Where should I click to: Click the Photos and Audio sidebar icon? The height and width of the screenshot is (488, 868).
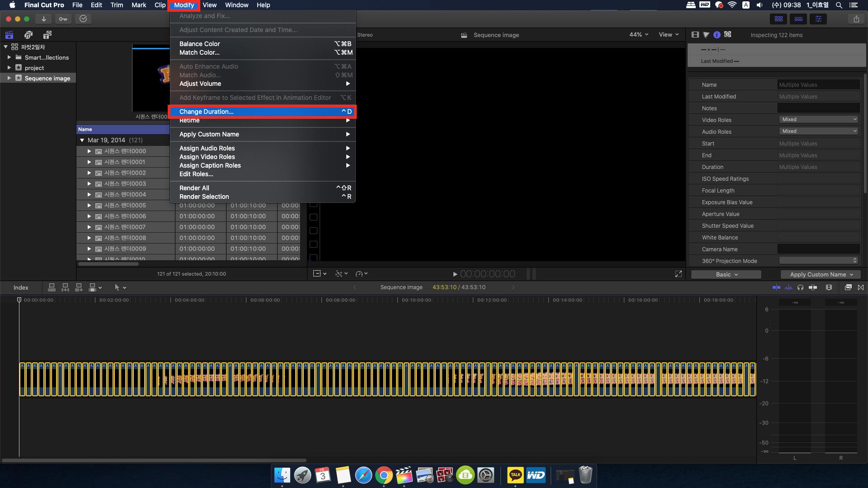[x=28, y=35]
